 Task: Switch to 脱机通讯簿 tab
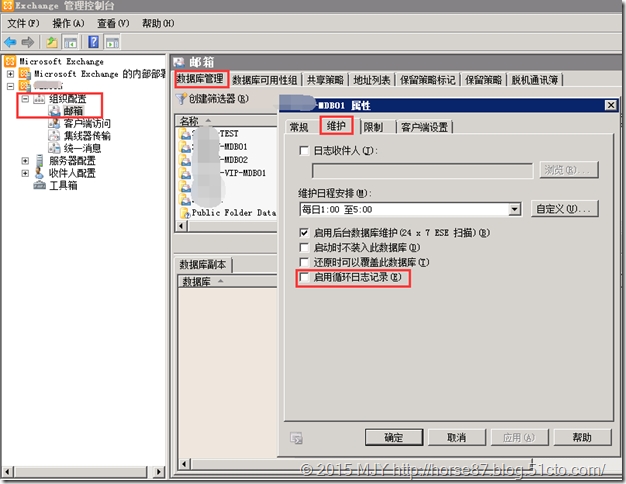tap(535, 80)
